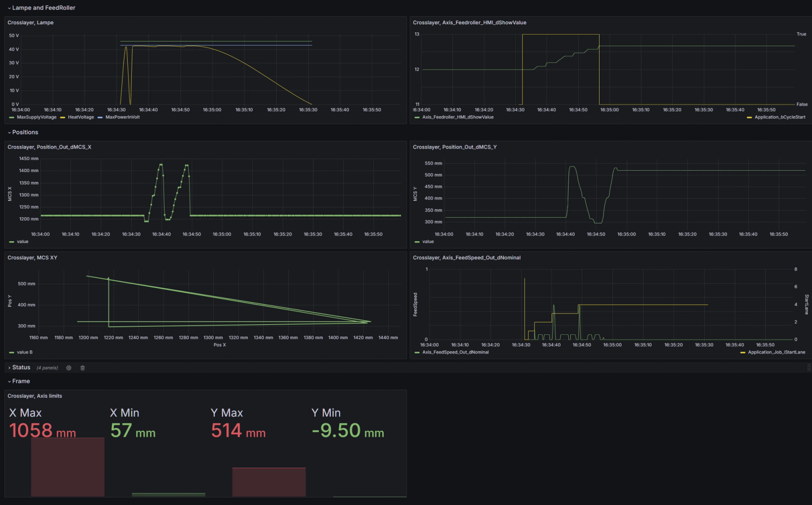Screen dimensions: 812x505
Task: Click the MCS X axis label
Action: click(x=10, y=194)
